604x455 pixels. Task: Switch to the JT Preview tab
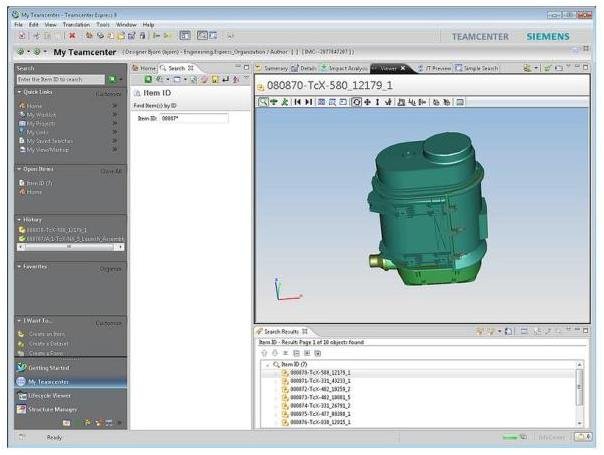(x=434, y=68)
